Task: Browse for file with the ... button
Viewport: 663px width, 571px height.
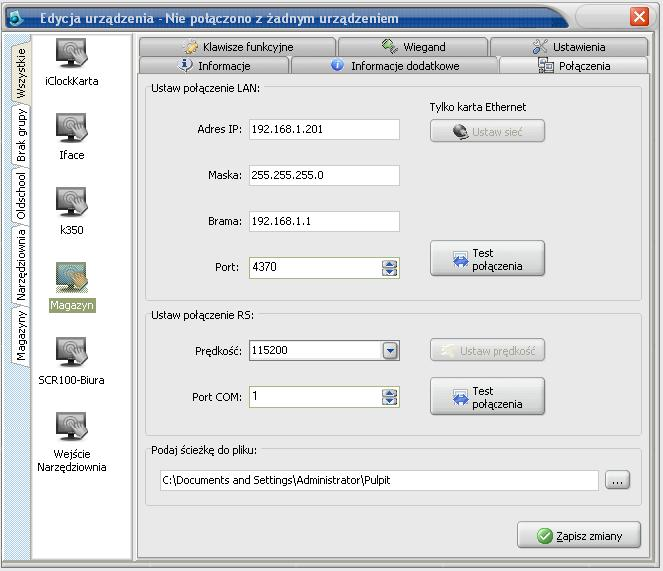Action: (617, 480)
